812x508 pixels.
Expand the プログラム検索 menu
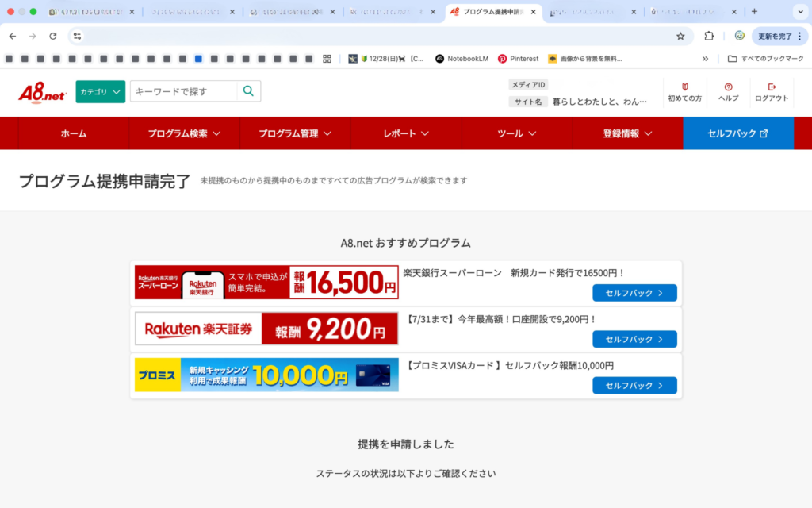184,133
